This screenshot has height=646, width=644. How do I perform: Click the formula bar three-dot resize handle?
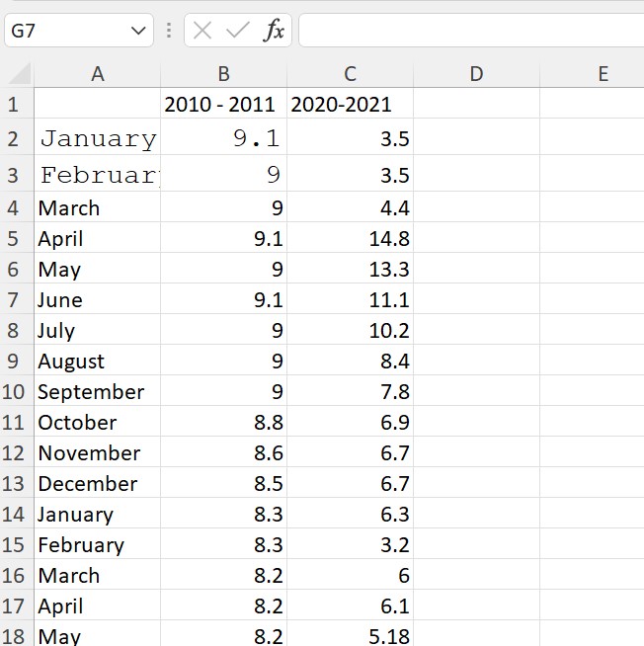coord(169,31)
